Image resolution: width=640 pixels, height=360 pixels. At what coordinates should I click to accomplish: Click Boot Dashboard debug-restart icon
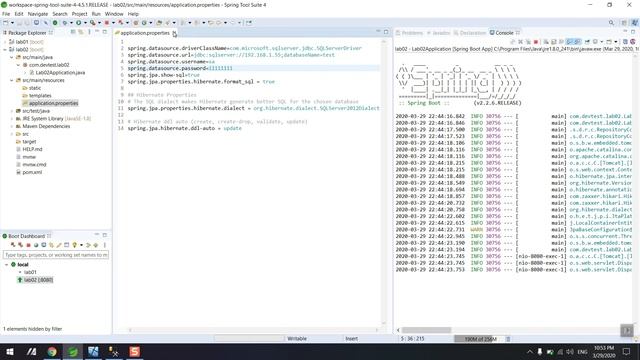20,245
